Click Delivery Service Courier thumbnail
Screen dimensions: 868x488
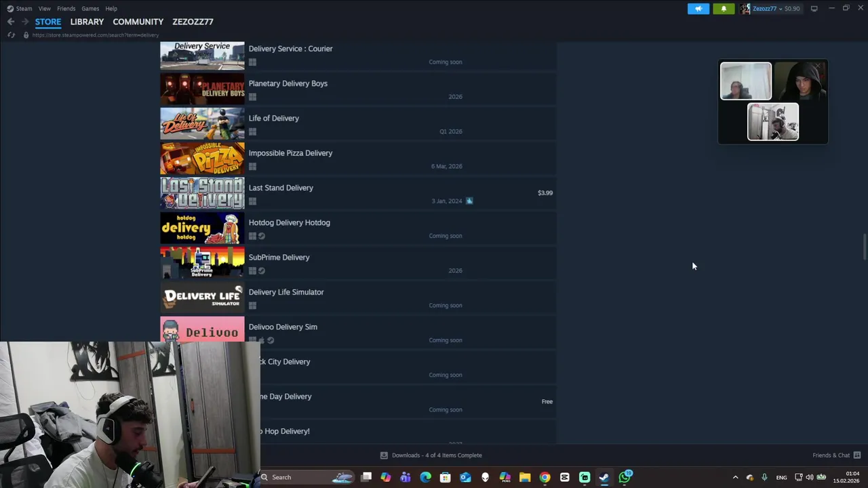[x=202, y=56]
